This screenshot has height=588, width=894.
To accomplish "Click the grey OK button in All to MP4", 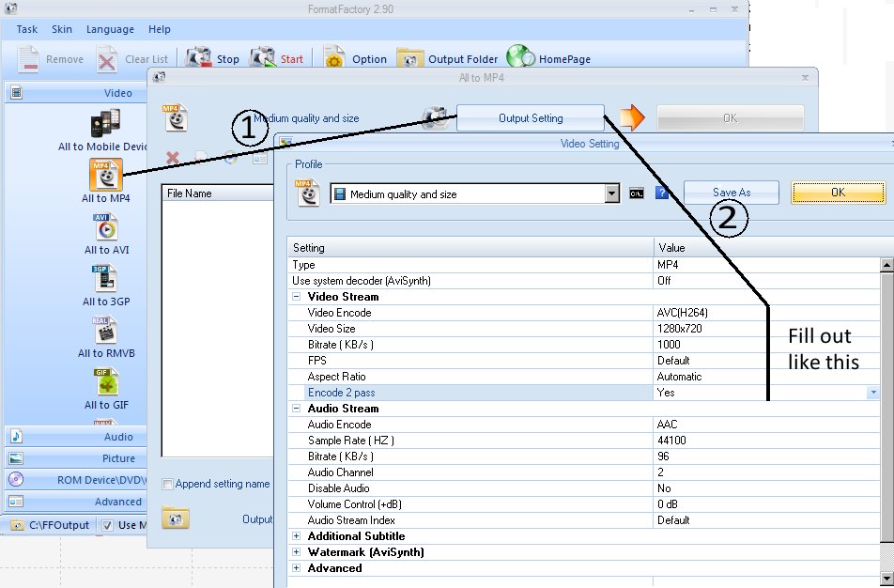I will pyautogui.click(x=730, y=118).
